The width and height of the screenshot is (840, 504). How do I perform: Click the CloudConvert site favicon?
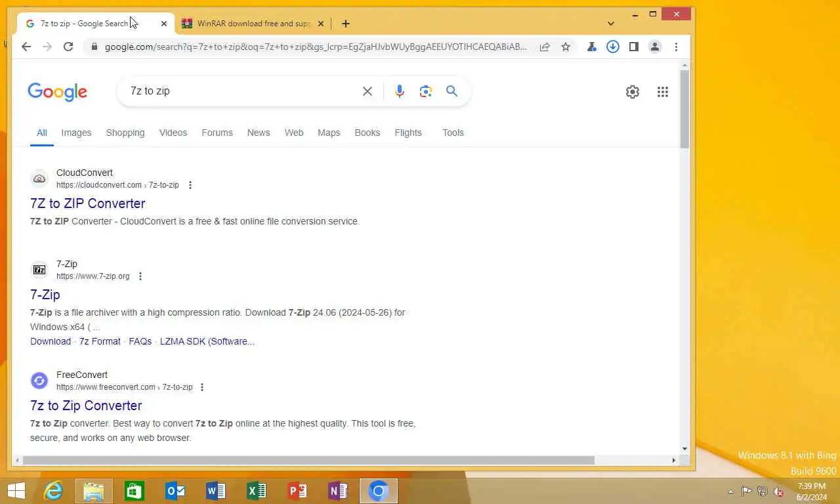coord(39,178)
